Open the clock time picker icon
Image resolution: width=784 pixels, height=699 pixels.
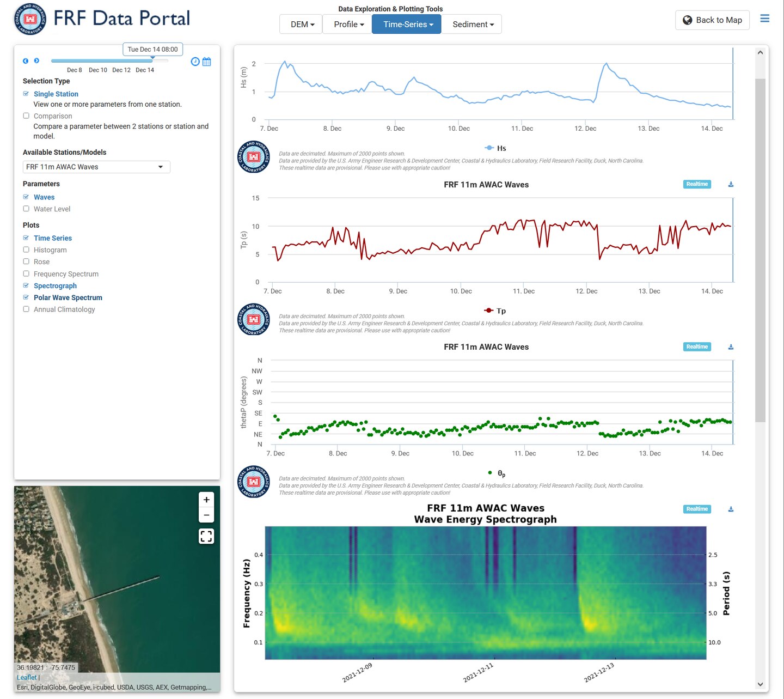(195, 62)
